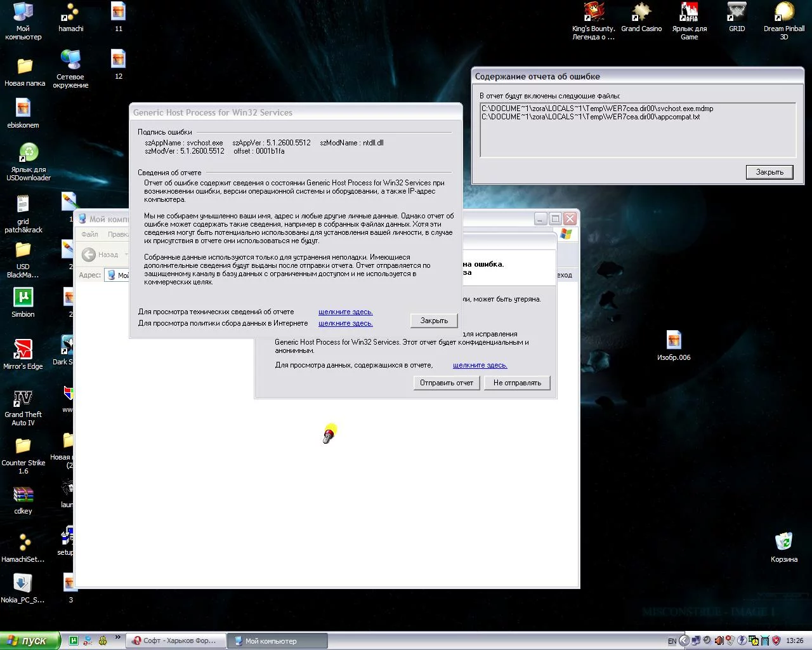Open the пуск Start menu

29,640
